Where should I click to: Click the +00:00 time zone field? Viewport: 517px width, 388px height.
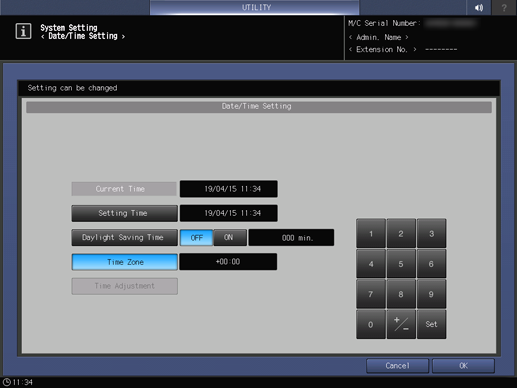click(x=228, y=262)
